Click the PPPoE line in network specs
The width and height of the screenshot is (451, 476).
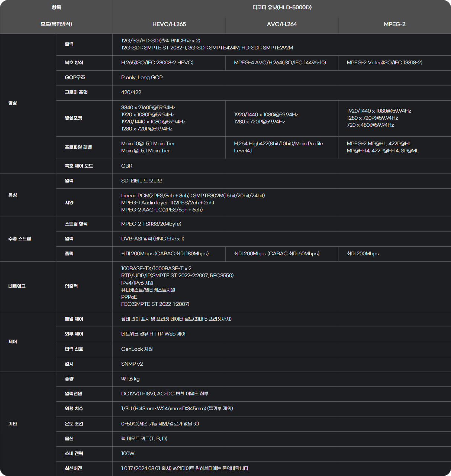click(129, 297)
